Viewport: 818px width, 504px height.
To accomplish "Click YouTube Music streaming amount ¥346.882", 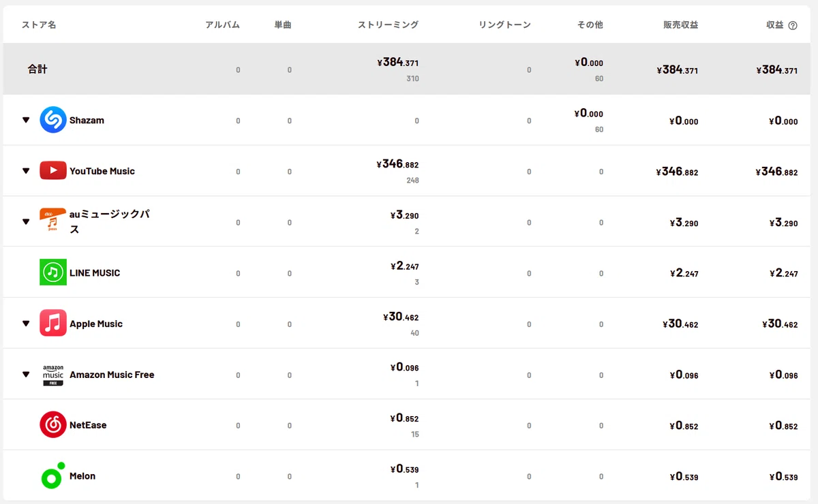I will coord(397,164).
